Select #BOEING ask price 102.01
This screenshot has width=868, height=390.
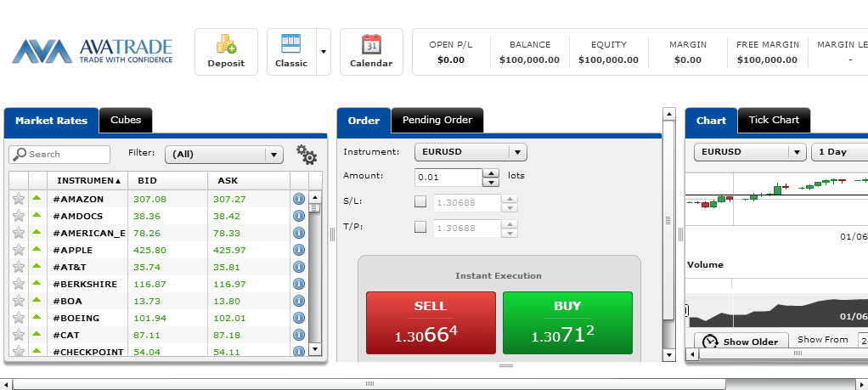coord(229,318)
